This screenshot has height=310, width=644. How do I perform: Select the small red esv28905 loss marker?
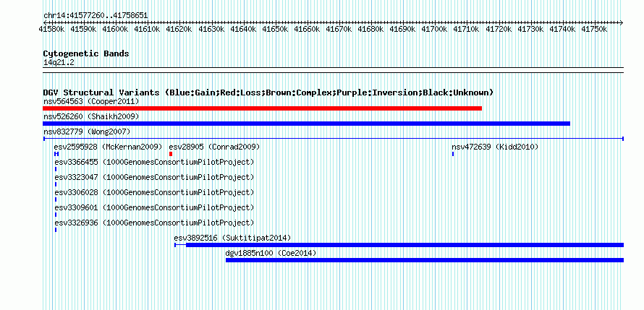coord(171,154)
